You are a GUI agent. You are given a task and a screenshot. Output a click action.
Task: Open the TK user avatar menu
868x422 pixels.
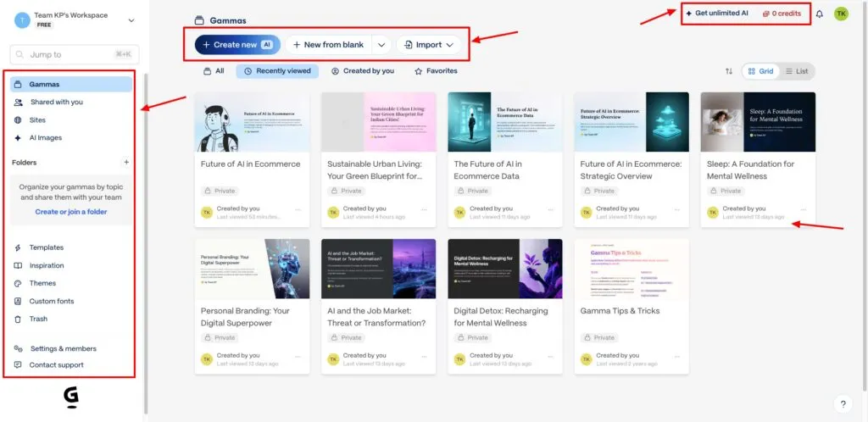[840, 14]
